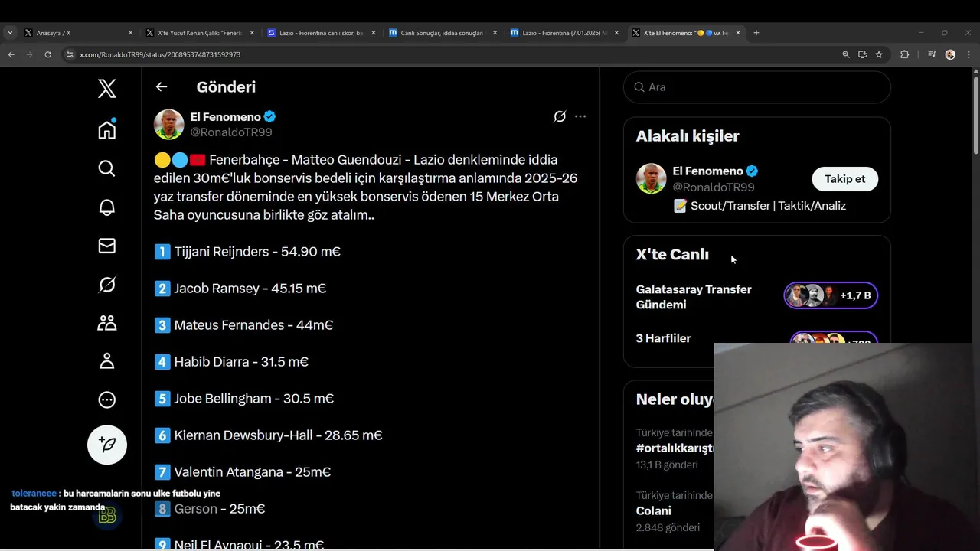Open the X logo home link

pyautogui.click(x=107, y=88)
